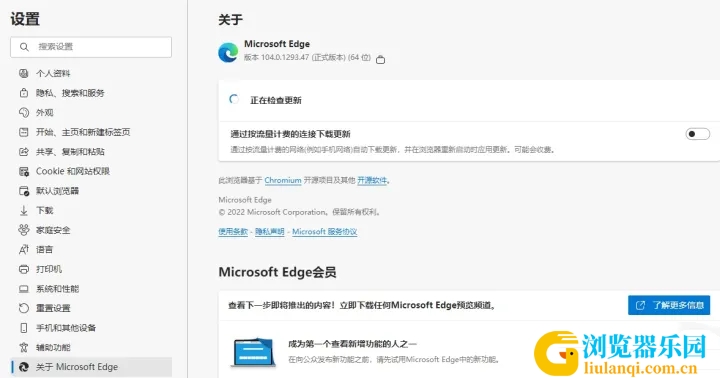Click the Cookie 和网站权限 icon
720x378 pixels.
(23, 171)
